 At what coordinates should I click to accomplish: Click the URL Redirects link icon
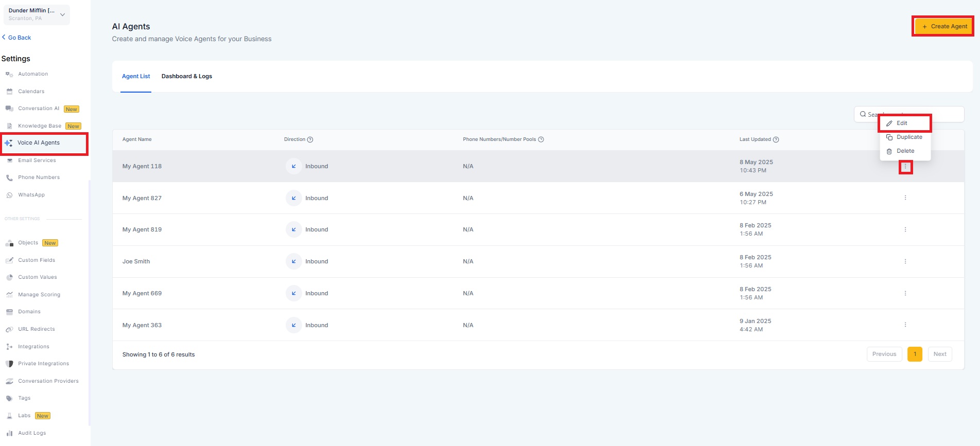(9, 329)
